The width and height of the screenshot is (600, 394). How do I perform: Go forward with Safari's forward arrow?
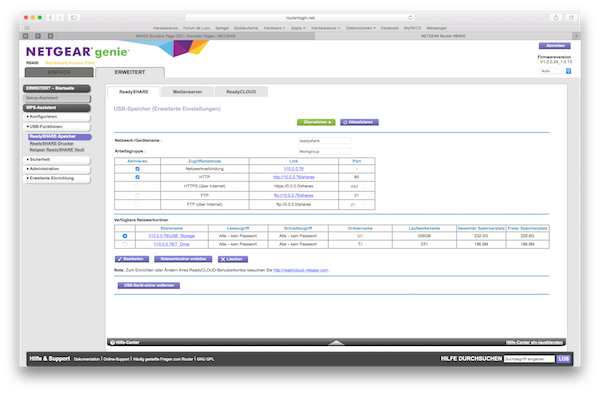coord(60,18)
